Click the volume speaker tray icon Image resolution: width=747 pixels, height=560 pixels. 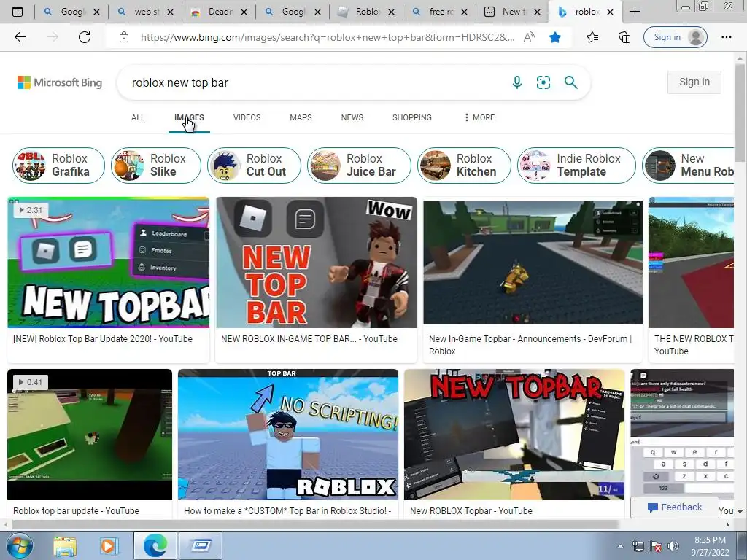pyautogui.click(x=673, y=546)
